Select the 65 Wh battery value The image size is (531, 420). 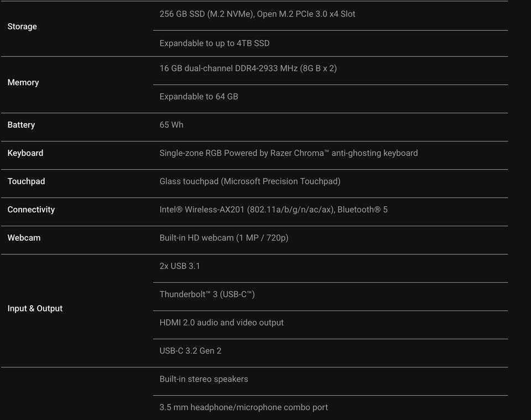tap(171, 125)
